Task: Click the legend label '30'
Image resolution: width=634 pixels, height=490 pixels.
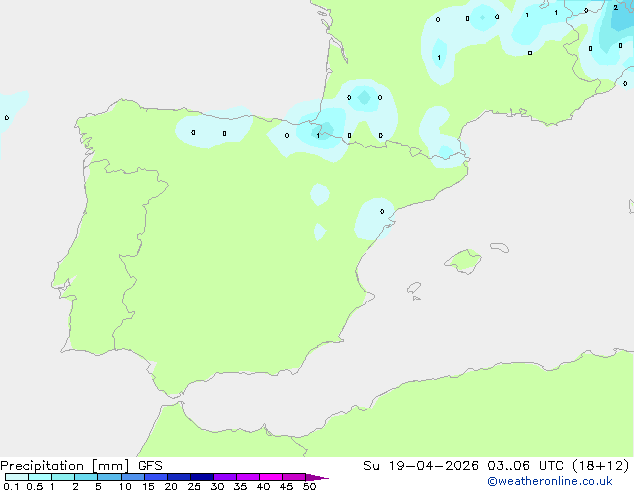Action: click(x=217, y=486)
